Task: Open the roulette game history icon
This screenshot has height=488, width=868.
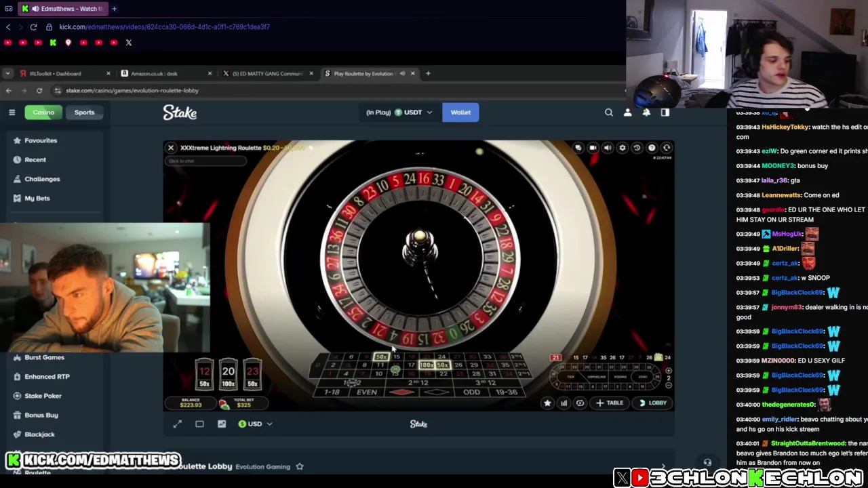Action: [x=637, y=148]
